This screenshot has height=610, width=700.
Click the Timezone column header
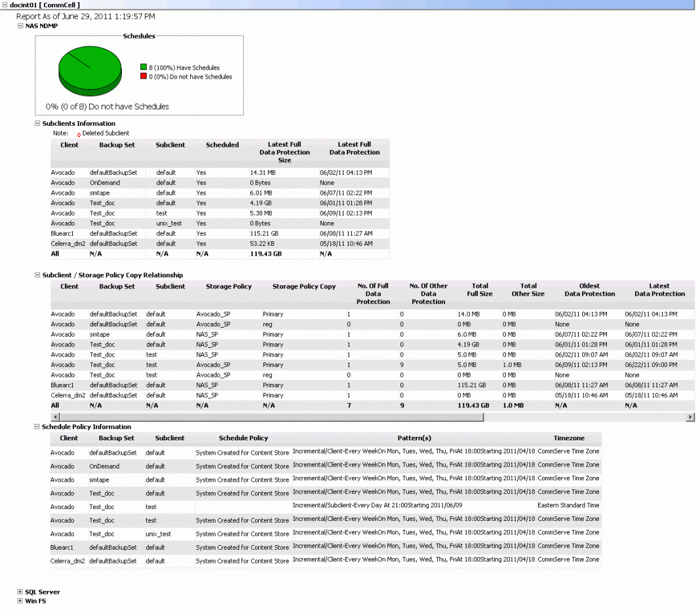(x=568, y=438)
